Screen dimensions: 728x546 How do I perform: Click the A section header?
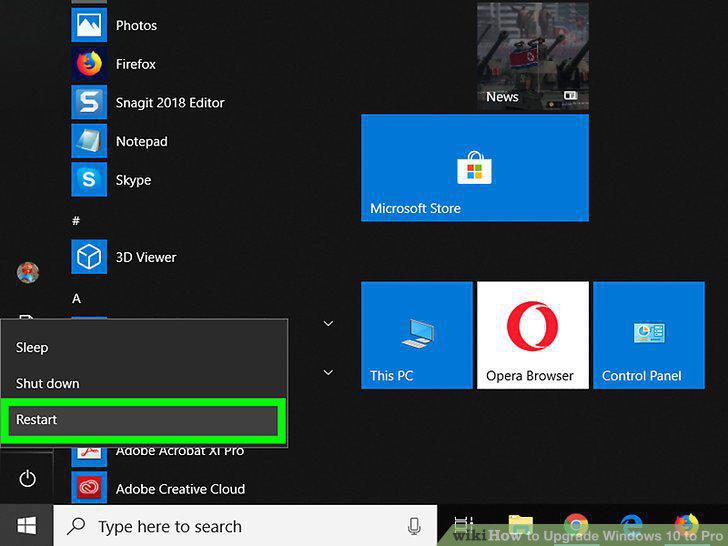click(x=77, y=299)
